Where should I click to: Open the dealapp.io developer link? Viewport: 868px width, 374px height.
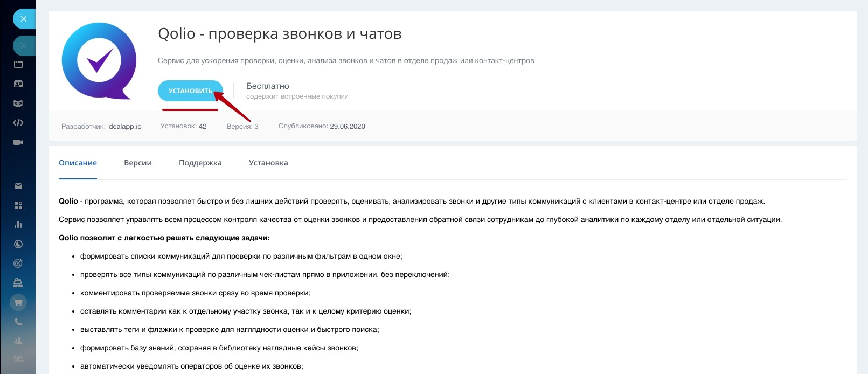(125, 127)
